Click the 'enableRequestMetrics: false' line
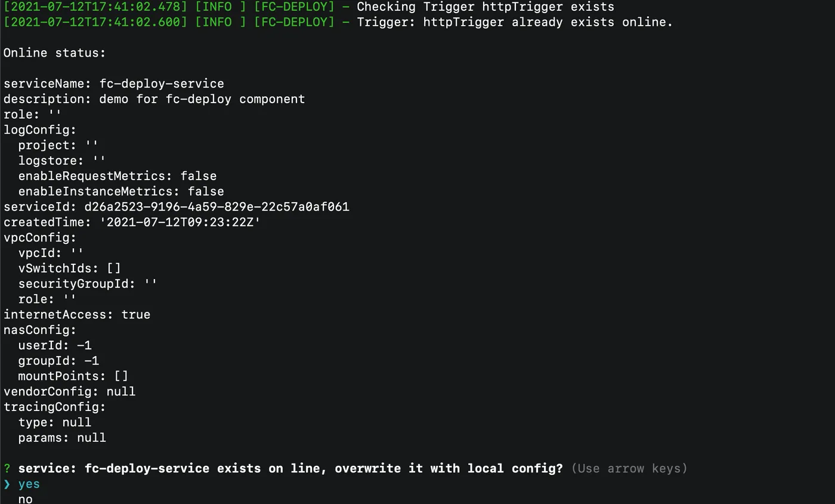 (x=117, y=176)
